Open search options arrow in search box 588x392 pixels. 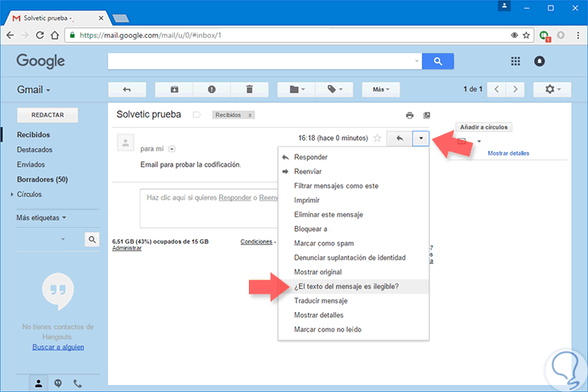click(416, 61)
